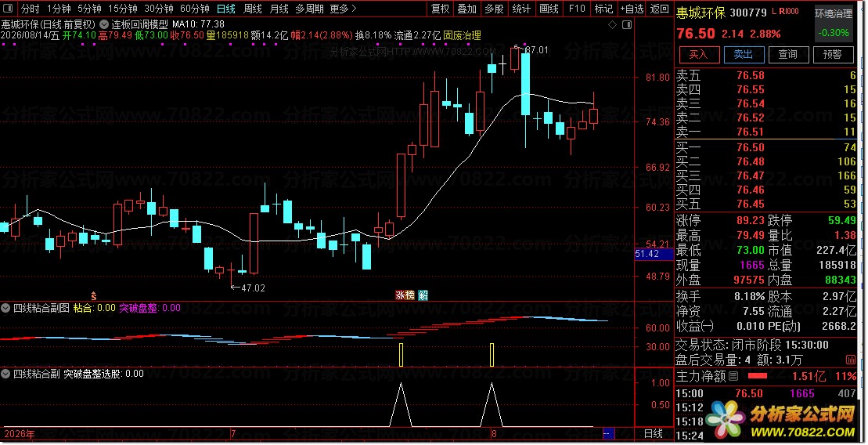Open the 统计 statistics tool

tap(521, 9)
